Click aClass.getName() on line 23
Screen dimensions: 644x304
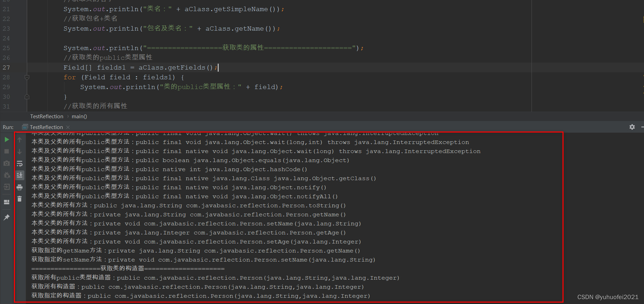pyautogui.click(x=239, y=29)
